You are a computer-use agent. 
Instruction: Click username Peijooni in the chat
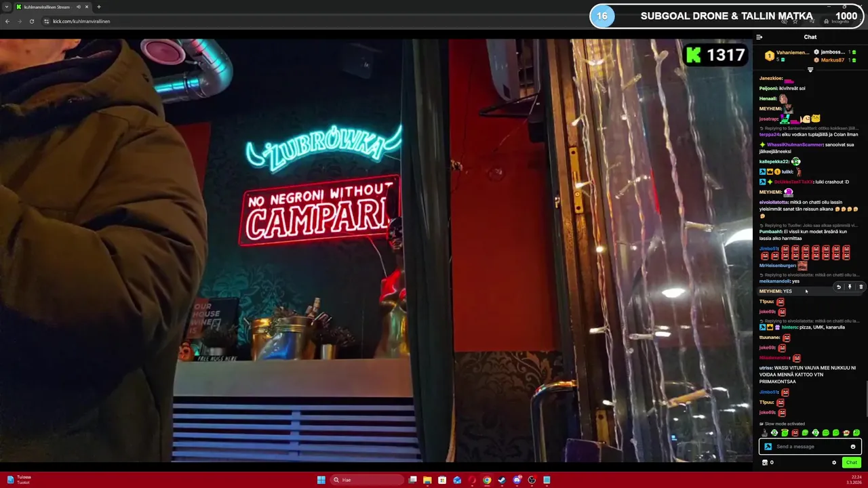coord(768,88)
